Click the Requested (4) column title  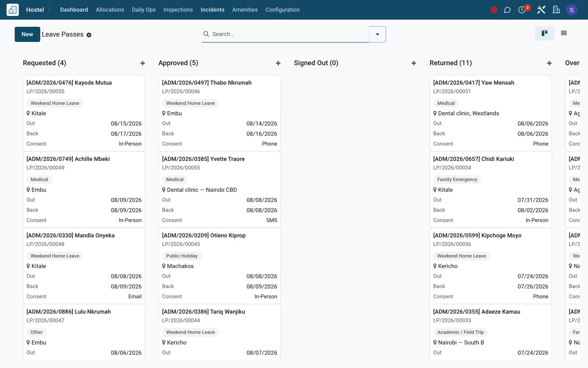(x=44, y=63)
